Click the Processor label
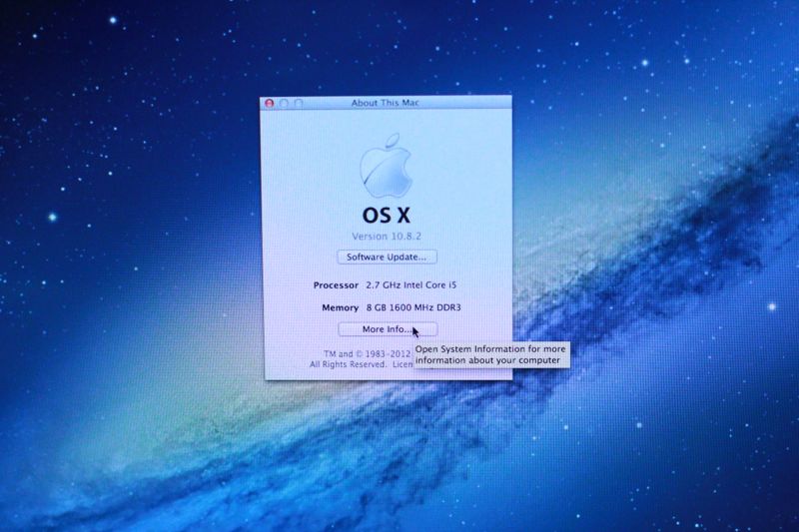This screenshot has height=532, width=799. tap(336, 285)
